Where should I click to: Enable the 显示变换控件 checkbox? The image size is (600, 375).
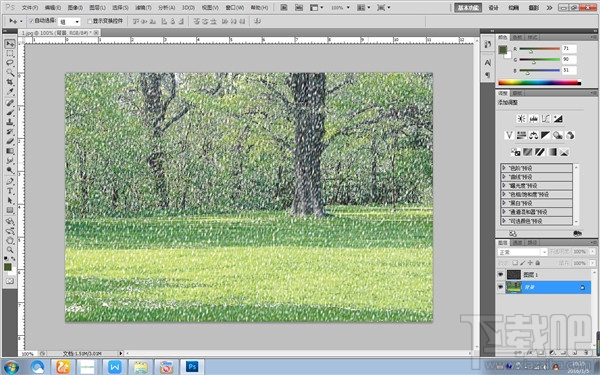pos(90,21)
